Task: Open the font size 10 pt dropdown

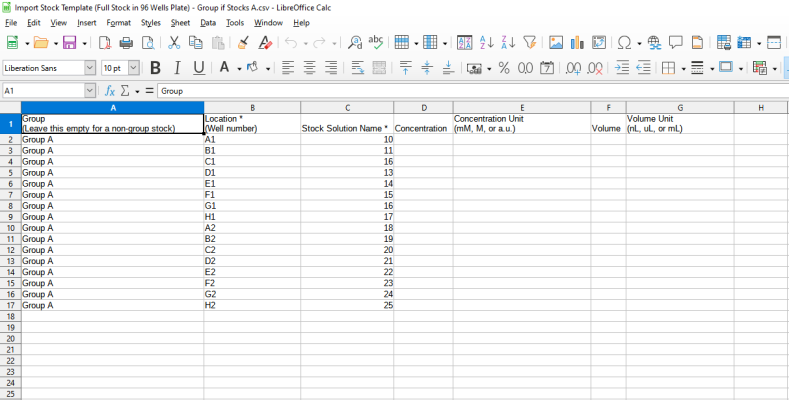Action: 135,68
